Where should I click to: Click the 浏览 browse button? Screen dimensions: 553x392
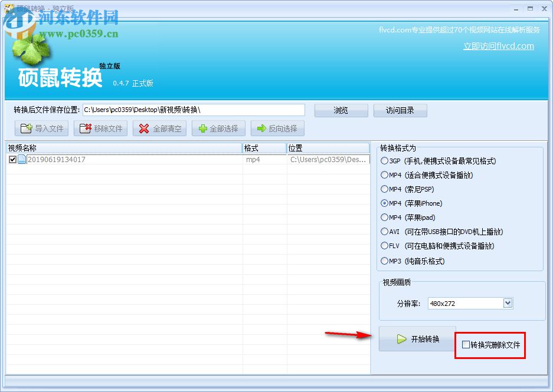tap(341, 110)
